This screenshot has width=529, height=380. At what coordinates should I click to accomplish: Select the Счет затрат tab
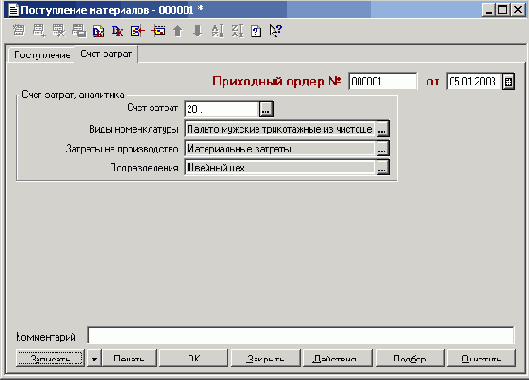click(106, 54)
